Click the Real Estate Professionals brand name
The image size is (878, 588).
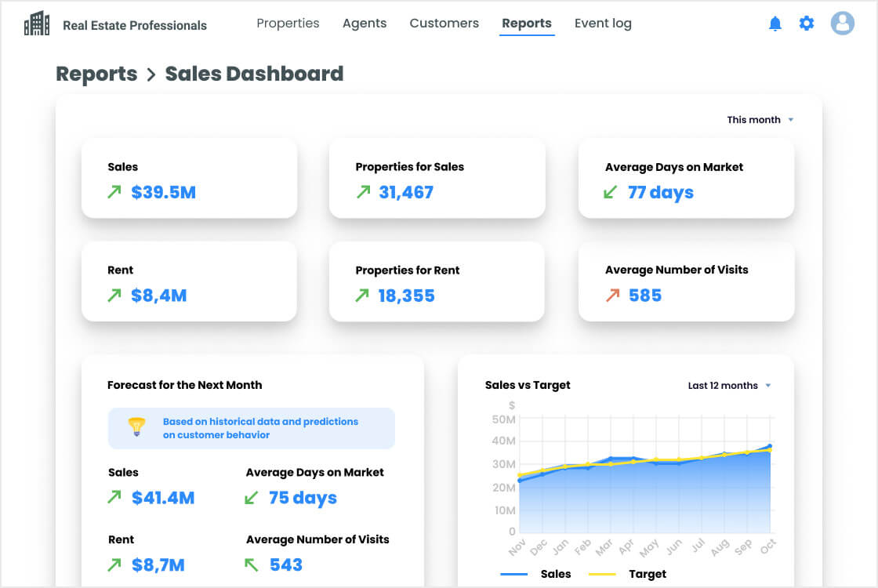coord(135,25)
